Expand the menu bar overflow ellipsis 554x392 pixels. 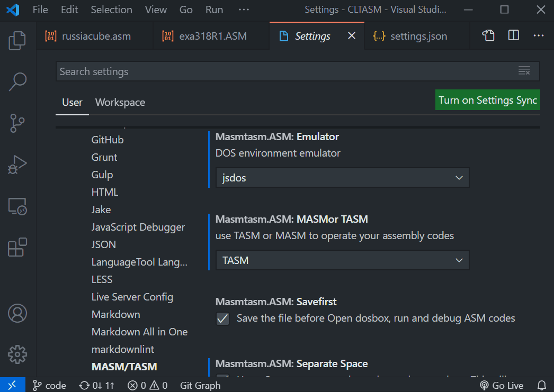(244, 10)
